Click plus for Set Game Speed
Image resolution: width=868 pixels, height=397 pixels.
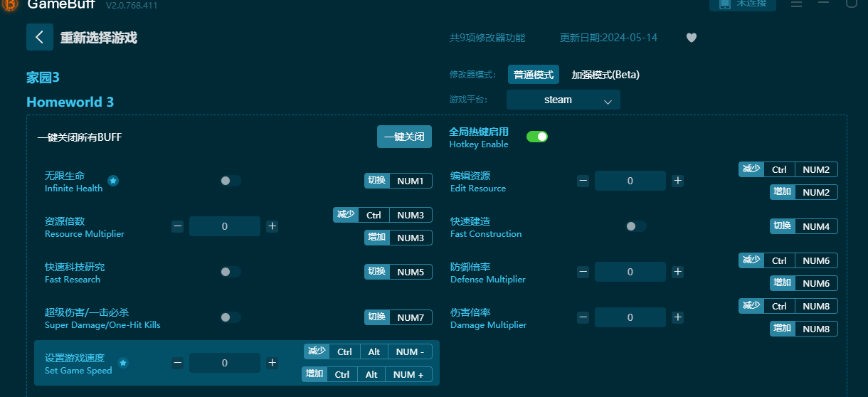pyautogui.click(x=272, y=363)
